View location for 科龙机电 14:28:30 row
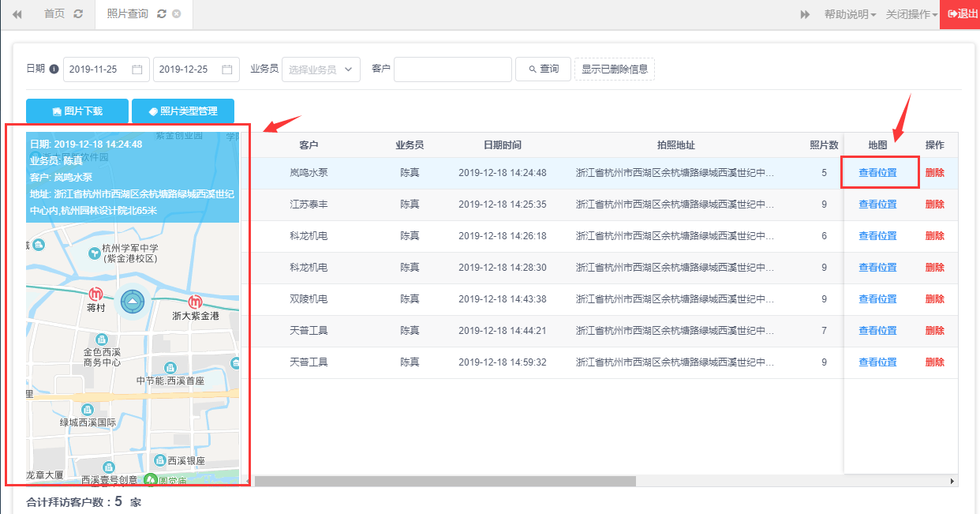 877,267
